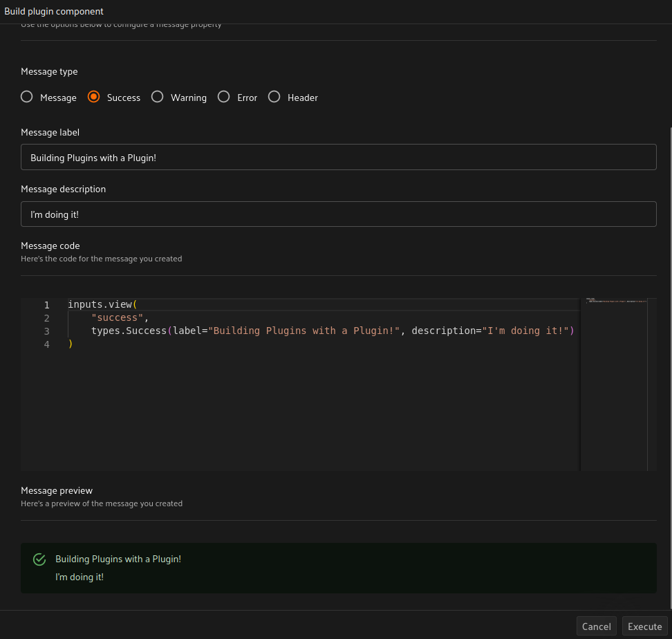Click into the Message description field
672x639 pixels.
(338, 214)
